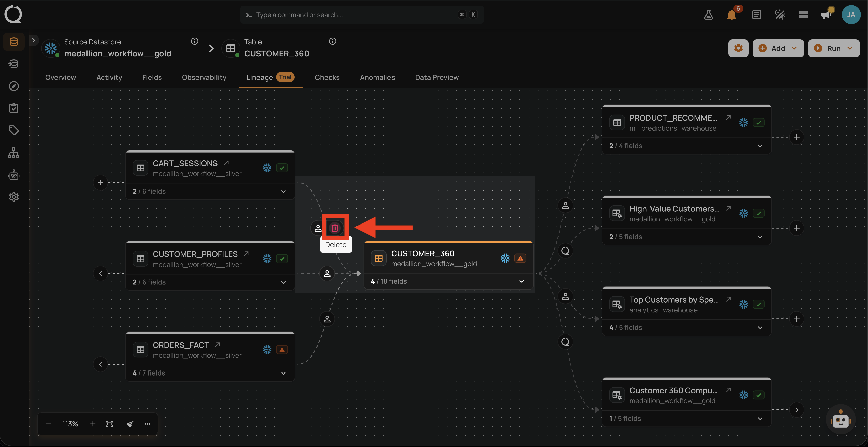
Task: Open the robot agent icon in sidebar
Action: (x=14, y=175)
